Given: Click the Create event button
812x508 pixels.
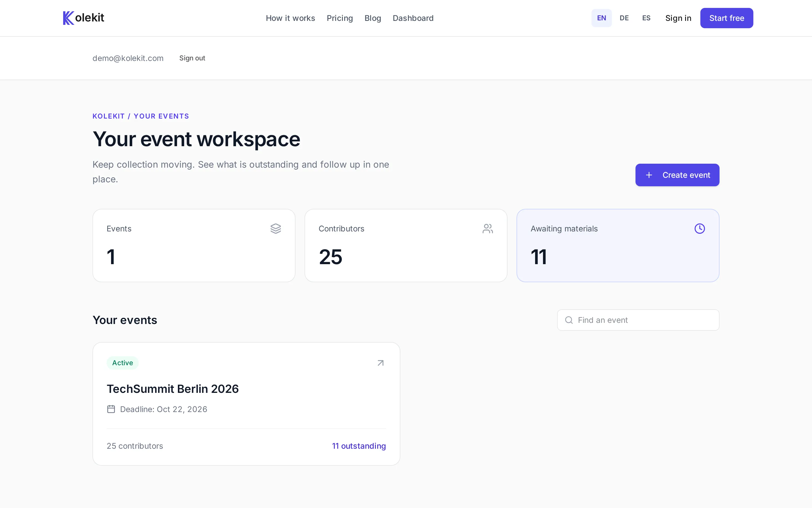Looking at the screenshot, I should [x=677, y=175].
